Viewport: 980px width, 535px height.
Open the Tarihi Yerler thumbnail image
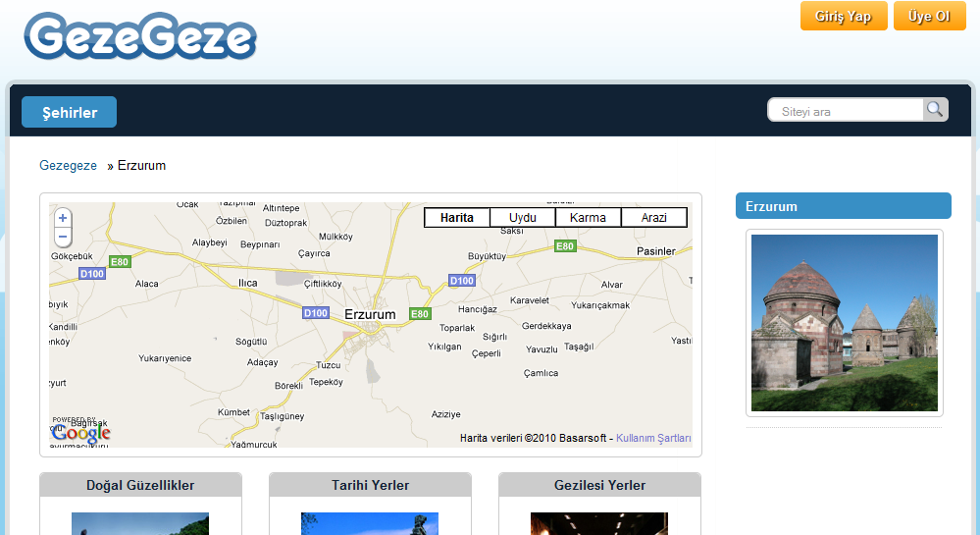pyautogui.click(x=370, y=524)
